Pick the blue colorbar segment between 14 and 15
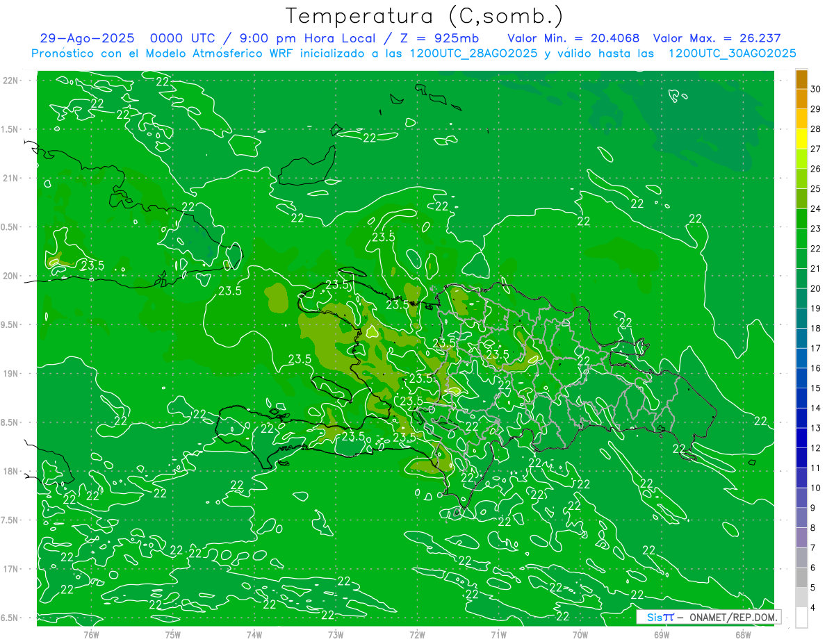 tap(801, 398)
